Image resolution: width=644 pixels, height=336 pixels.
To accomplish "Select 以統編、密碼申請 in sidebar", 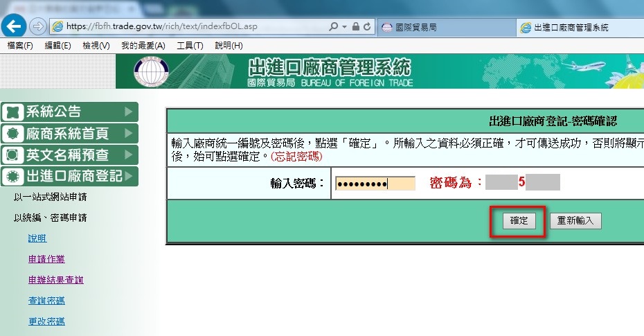I will (50, 218).
